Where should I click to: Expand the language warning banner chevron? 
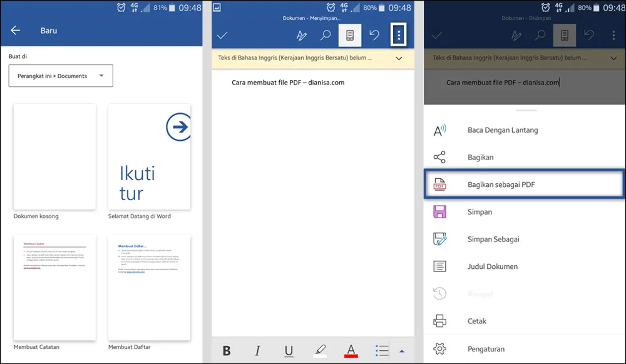(x=399, y=58)
